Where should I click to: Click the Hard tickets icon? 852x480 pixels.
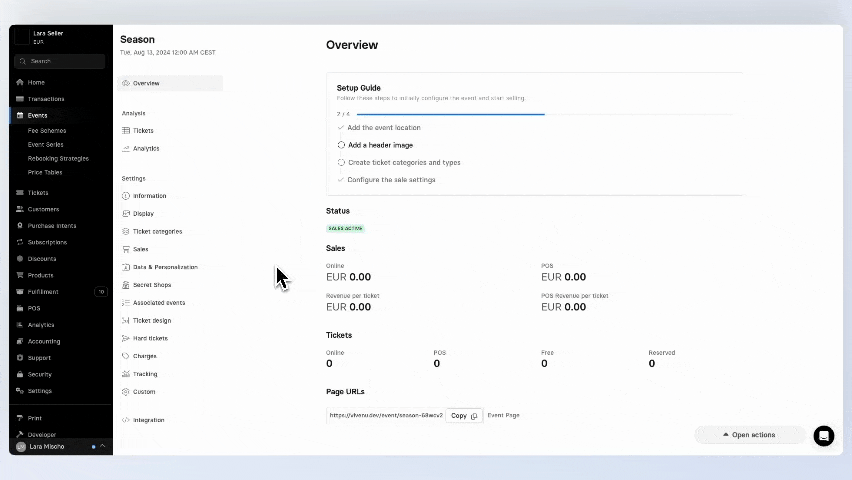pyautogui.click(x=125, y=338)
